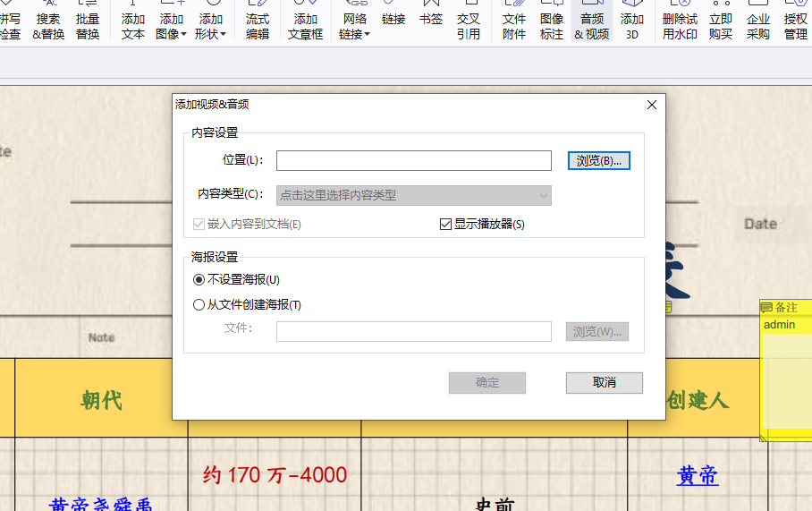Viewport: 812px width, 511px height.
Task: Select the 不设置海报 radio option
Action: [199, 280]
